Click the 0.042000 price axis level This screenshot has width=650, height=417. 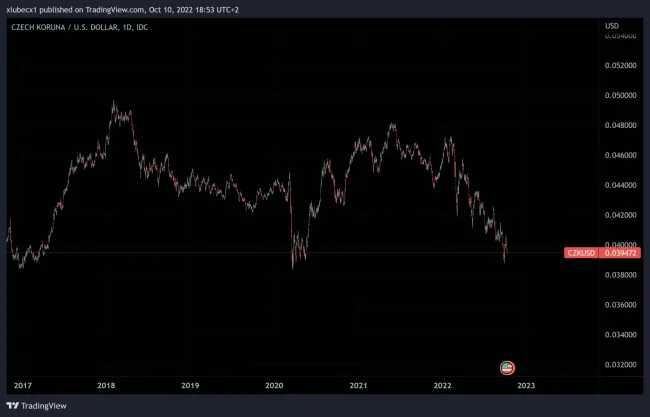(x=622, y=215)
